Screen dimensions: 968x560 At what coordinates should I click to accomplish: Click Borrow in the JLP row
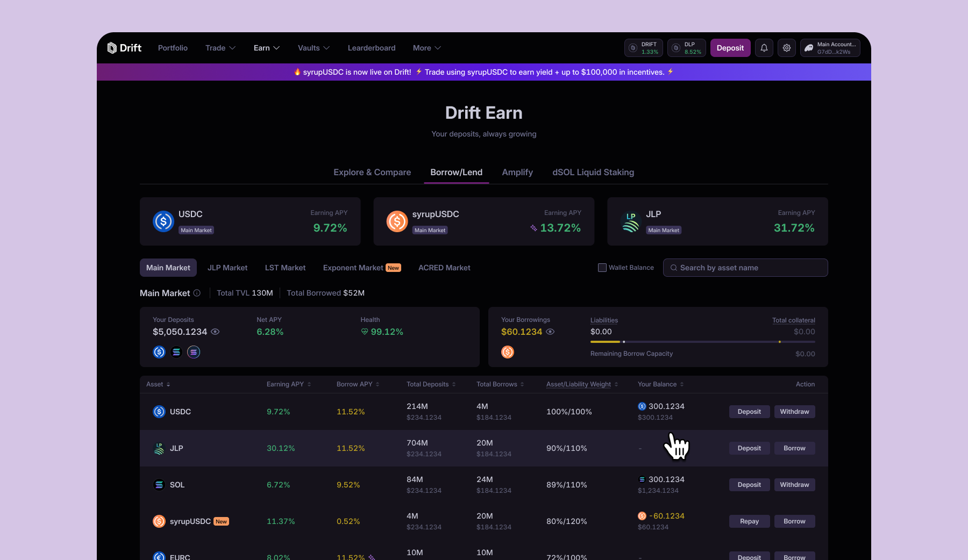click(x=794, y=448)
